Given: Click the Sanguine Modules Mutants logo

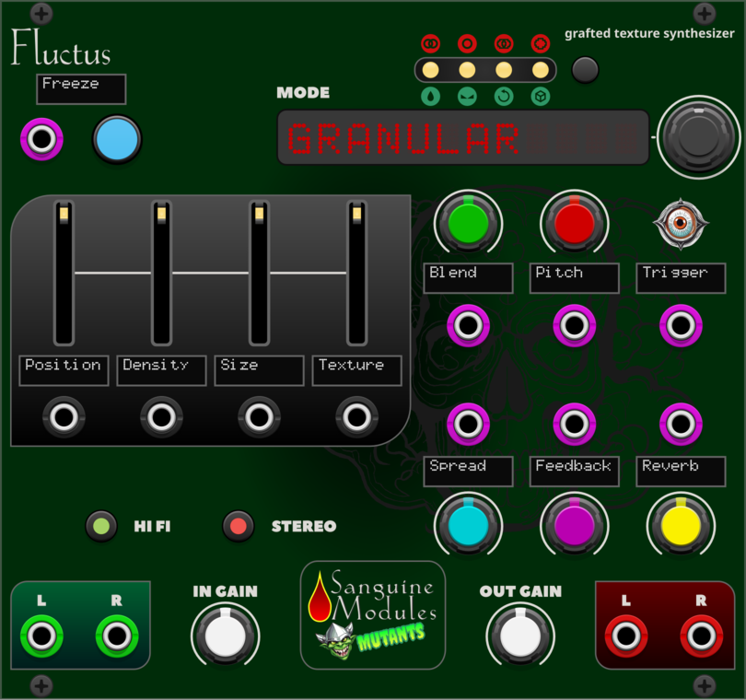Looking at the screenshot, I should [x=373, y=615].
